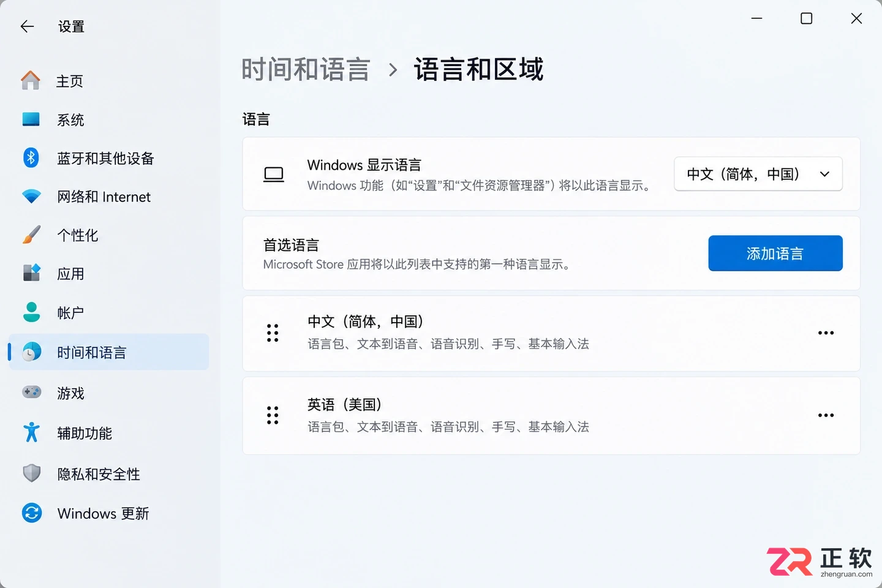Click the drag handle for 英语（美国）
Screen dimensions: 882x588
(x=273, y=415)
